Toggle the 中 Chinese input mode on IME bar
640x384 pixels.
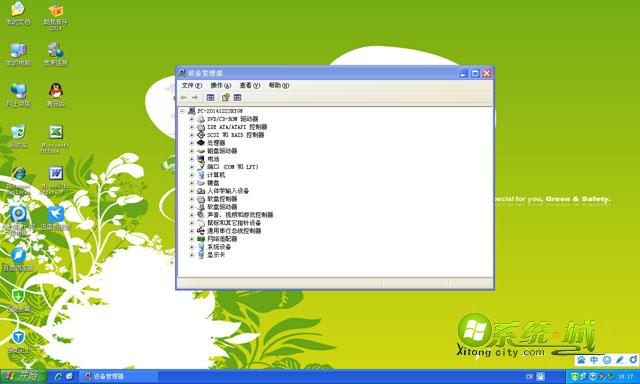point(594,360)
